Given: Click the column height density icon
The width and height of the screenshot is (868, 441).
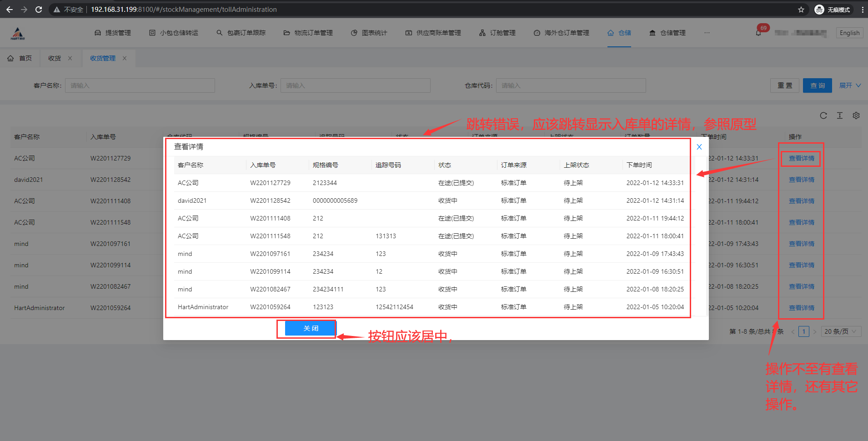Looking at the screenshot, I should [839, 115].
